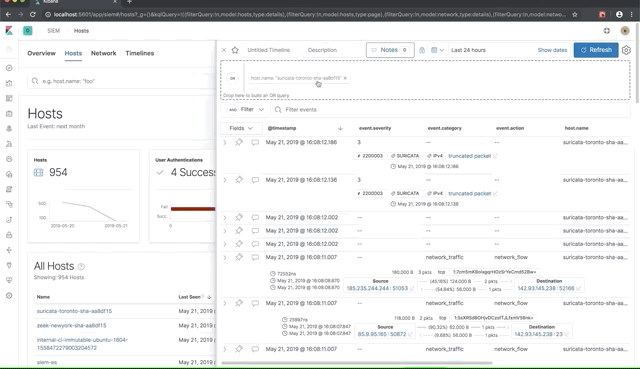640x369 pixels.
Task: Expand event row at 16:08:12.136
Action: (224, 180)
